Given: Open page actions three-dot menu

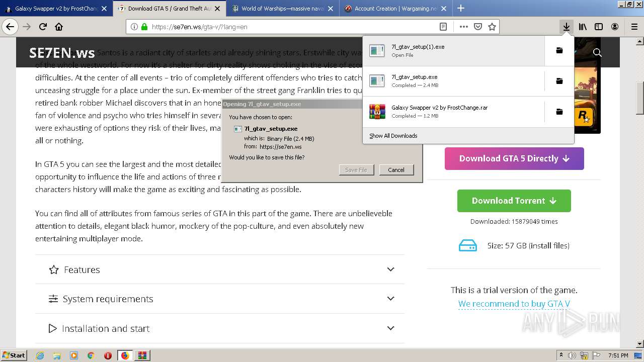Looking at the screenshot, I should (464, 27).
